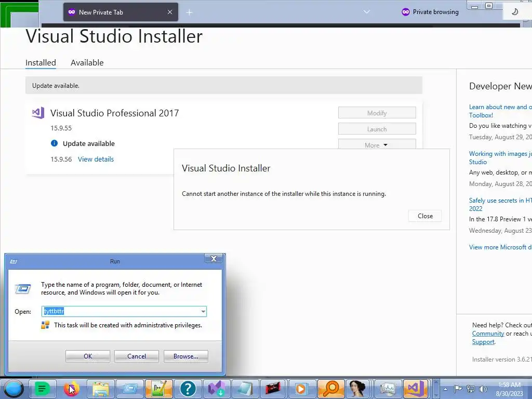
Task: Click the Run program icon beside description
Action: (23, 289)
